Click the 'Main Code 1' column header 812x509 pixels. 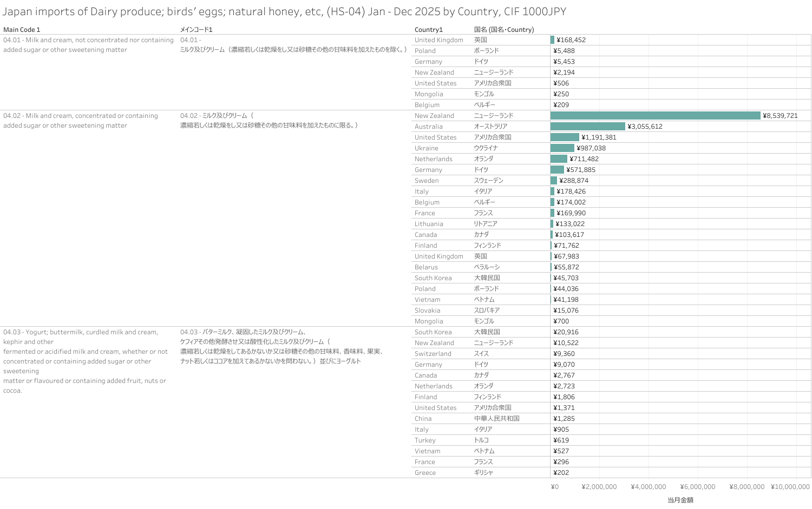[x=22, y=30]
